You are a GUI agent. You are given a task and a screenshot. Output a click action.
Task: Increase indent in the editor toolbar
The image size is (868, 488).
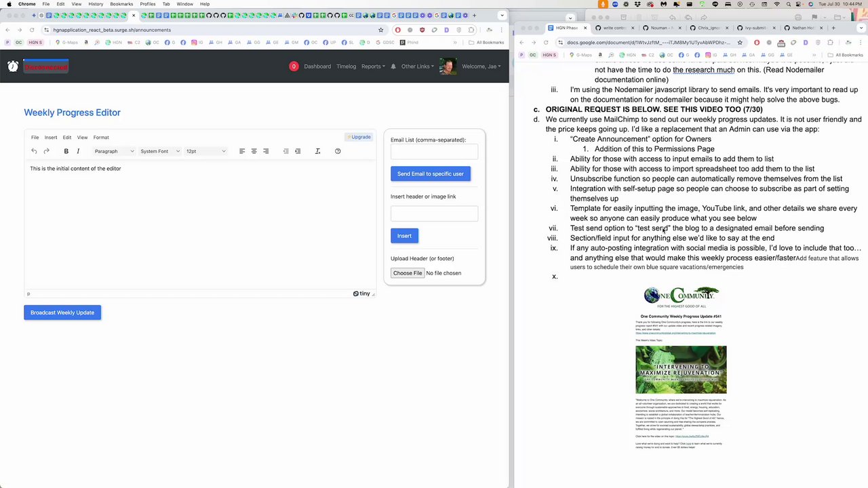pyautogui.click(x=298, y=151)
